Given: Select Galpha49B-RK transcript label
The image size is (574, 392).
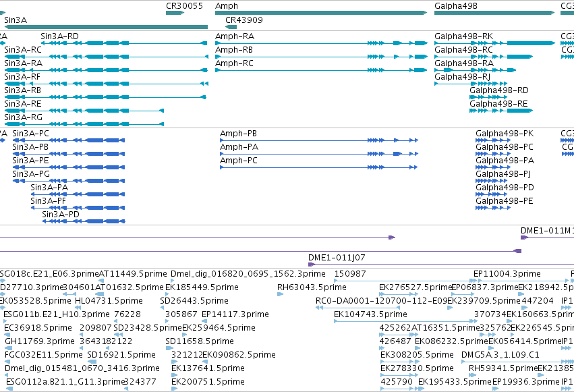Looking at the screenshot, I should (464, 36).
